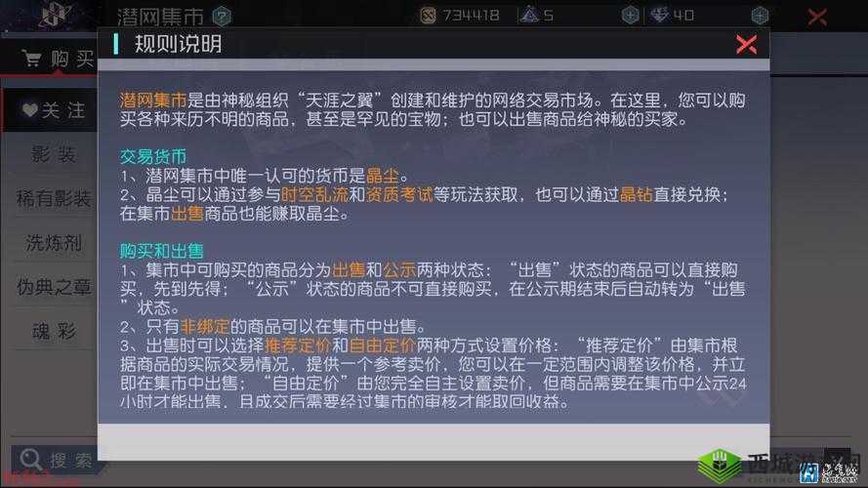Tap the crystal dust currency icon showing 734418
The width and height of the screenshot is (868, 488).
tap(428, 16)
